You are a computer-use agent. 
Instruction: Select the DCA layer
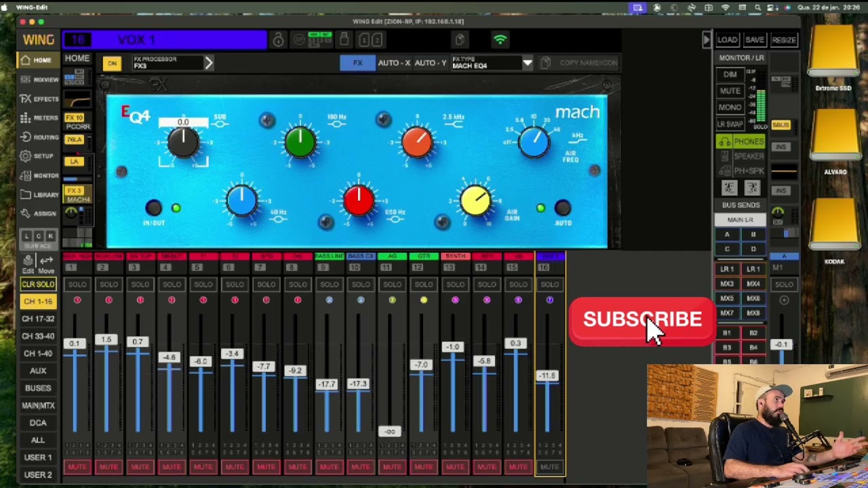click(38, 423)
